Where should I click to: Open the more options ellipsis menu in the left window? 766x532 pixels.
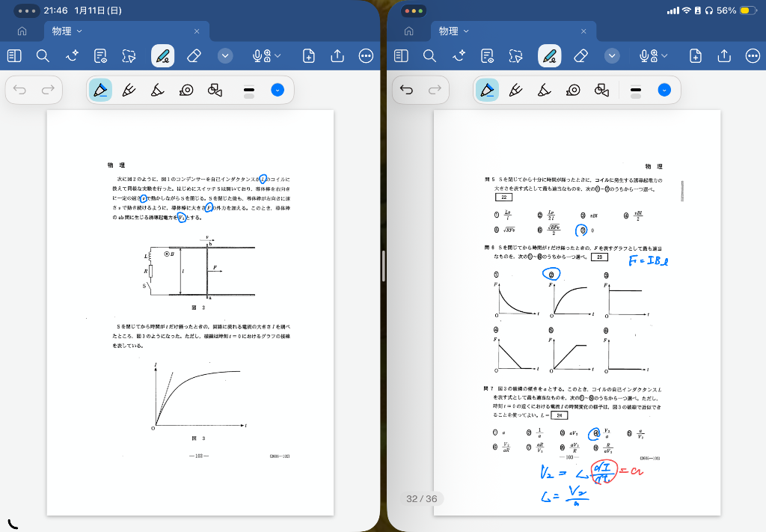click(366, 56)
